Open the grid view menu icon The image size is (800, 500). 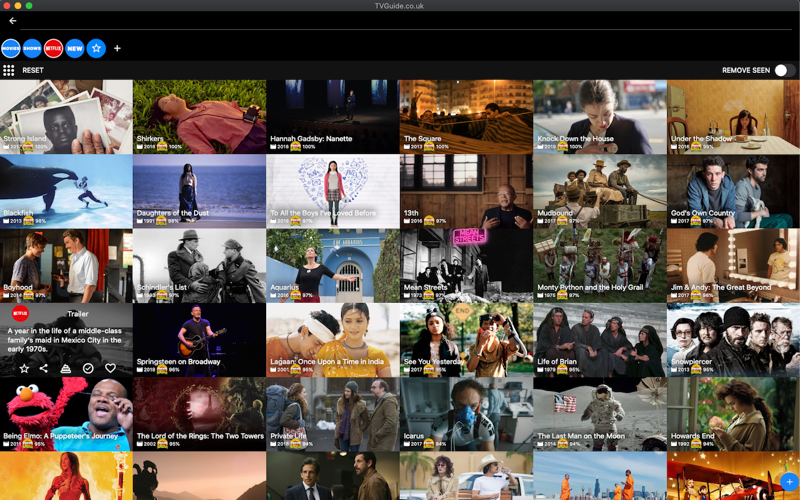[9, 70]
